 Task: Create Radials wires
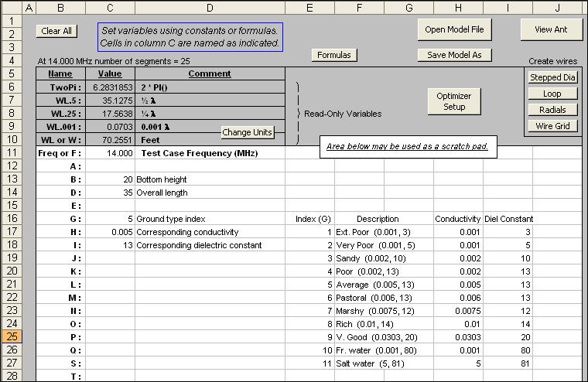[x=552, y=110]
